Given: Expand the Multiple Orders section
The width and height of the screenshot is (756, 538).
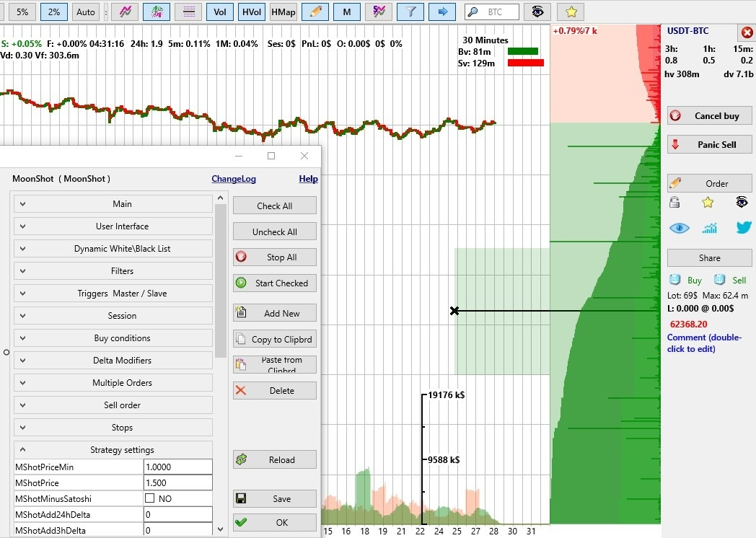Looking at the screenshot, I should (113, 383).
